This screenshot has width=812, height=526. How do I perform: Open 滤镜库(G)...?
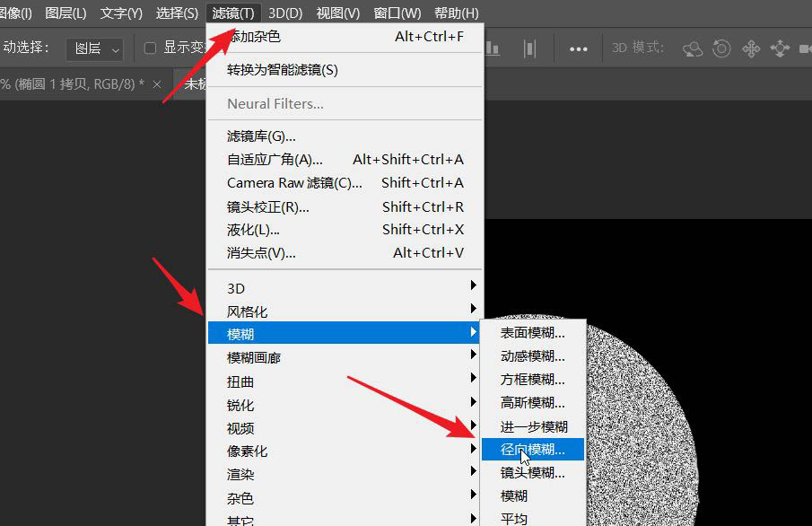coord(345,136)
